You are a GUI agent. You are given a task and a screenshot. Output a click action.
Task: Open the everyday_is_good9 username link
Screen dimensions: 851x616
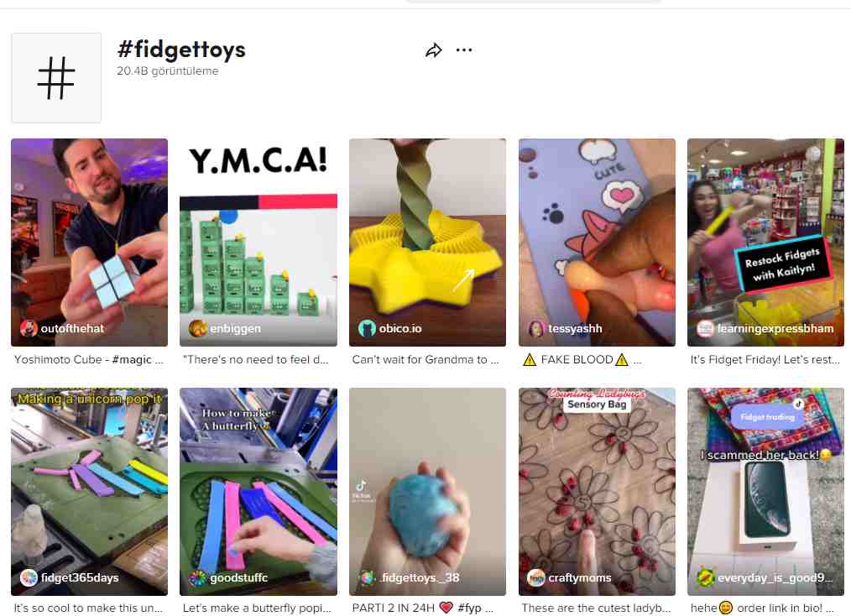click(x=775, y=577)
